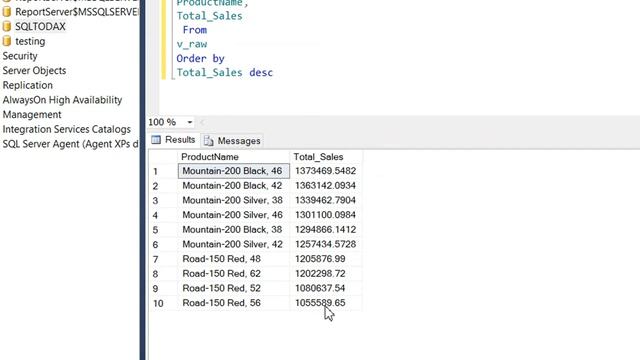Screen dimensions: 640x360
Task: Select result row number 1 header
Action: point(163,171)
